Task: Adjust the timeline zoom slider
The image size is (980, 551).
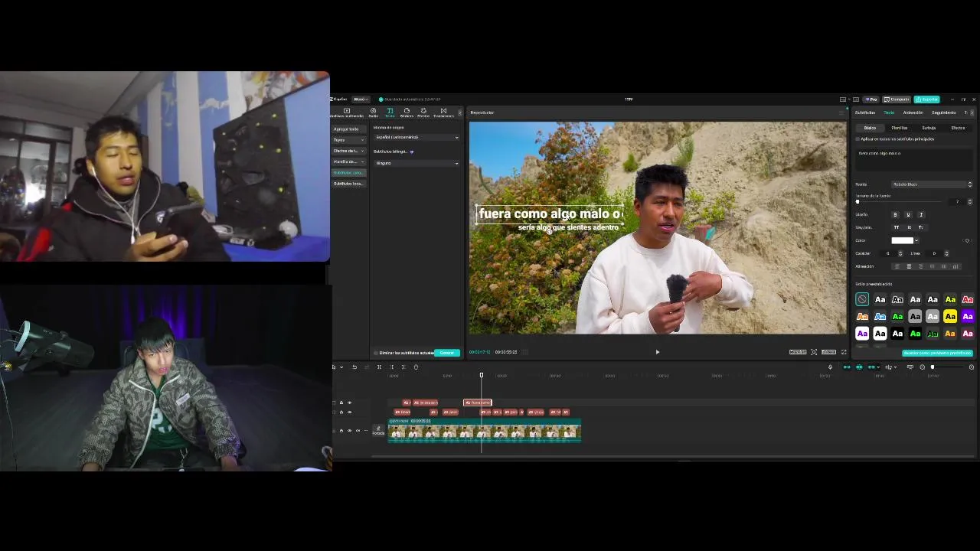Action: tap(948, 367)
